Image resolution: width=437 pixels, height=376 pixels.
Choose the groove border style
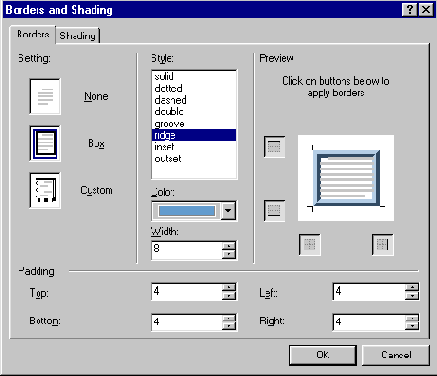pos(194,124)
